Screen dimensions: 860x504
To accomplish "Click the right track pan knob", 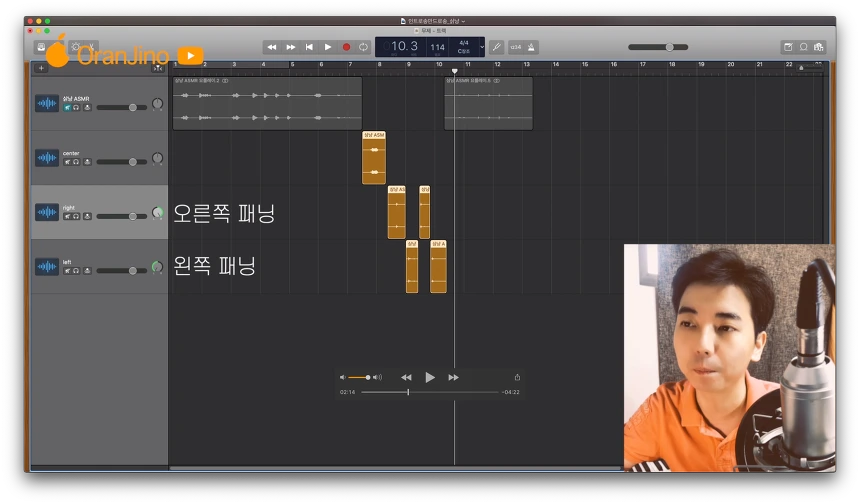I will click(x=157, y=212).
